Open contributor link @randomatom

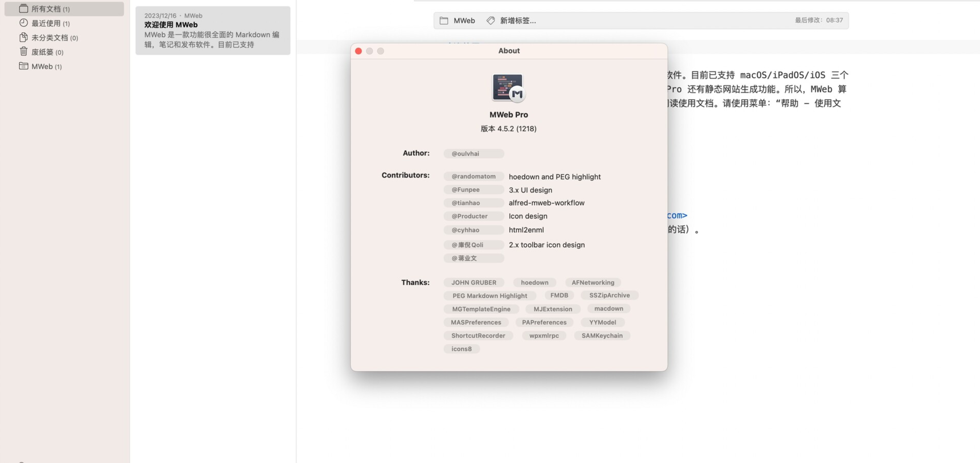point(474,176)
